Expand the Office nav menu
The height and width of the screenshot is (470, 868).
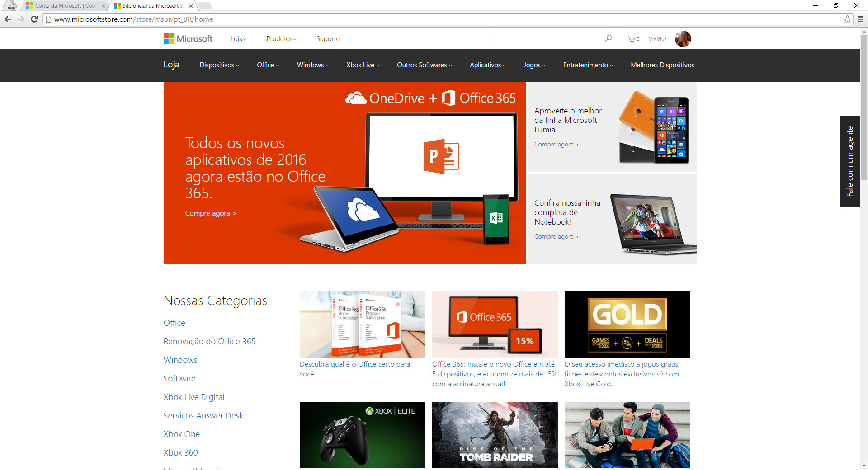point(268,65)
